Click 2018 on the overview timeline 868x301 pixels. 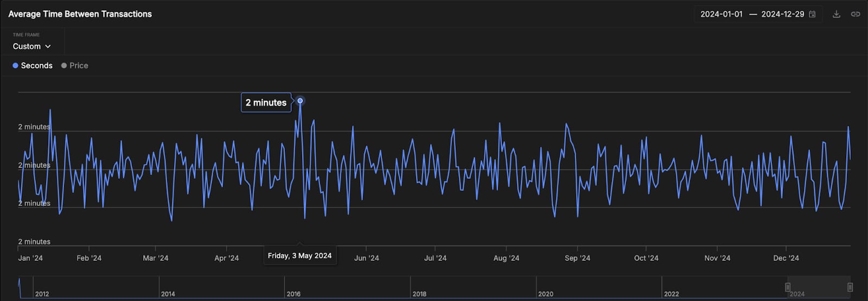[x=419, y=294]
